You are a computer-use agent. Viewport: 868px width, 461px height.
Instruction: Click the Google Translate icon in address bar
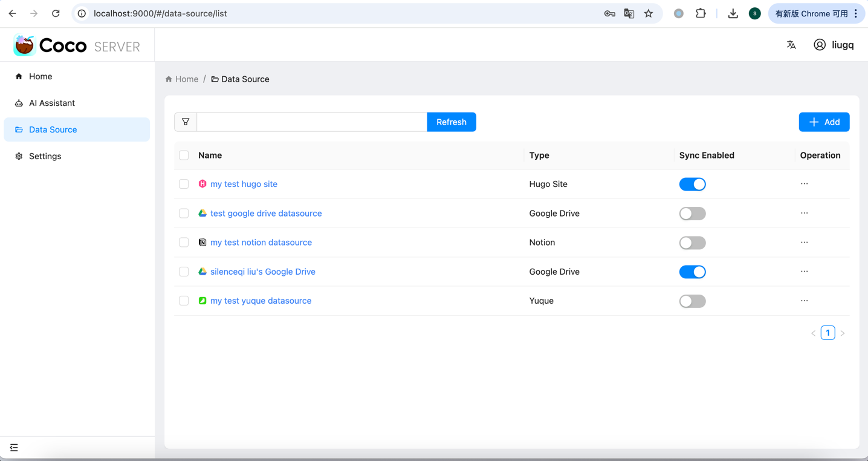629,13
